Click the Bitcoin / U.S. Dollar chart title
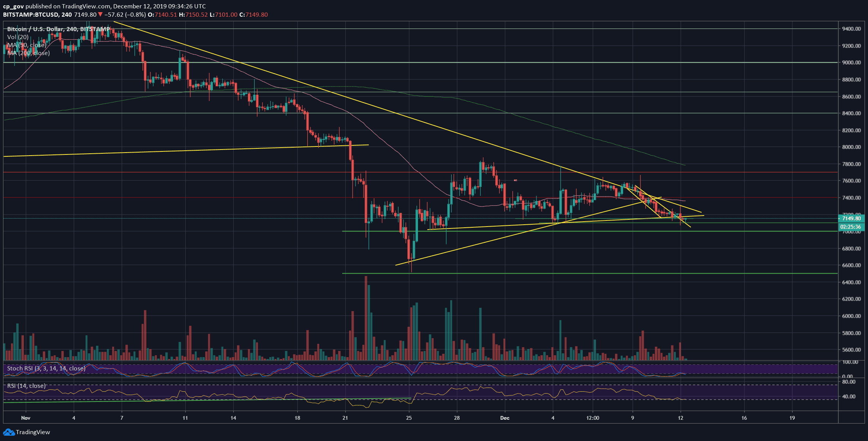 coord(58,29)
